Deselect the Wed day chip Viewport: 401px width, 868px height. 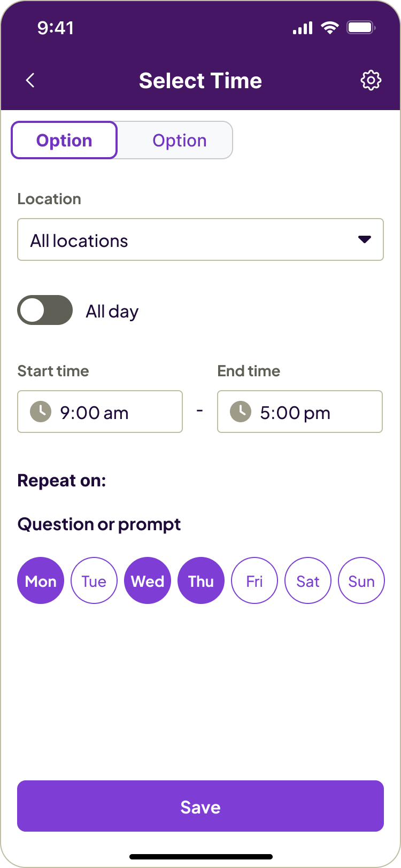coord(148,581)
